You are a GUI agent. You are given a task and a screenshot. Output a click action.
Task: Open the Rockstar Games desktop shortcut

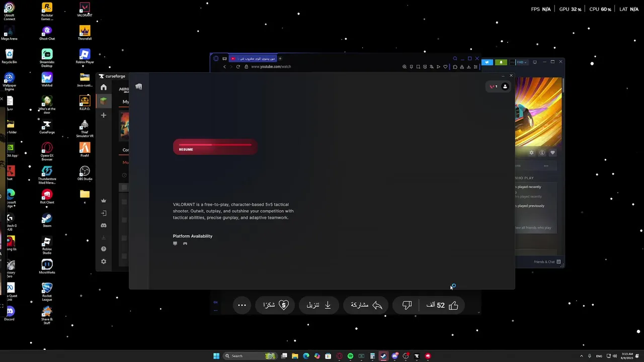click(47, 10)
